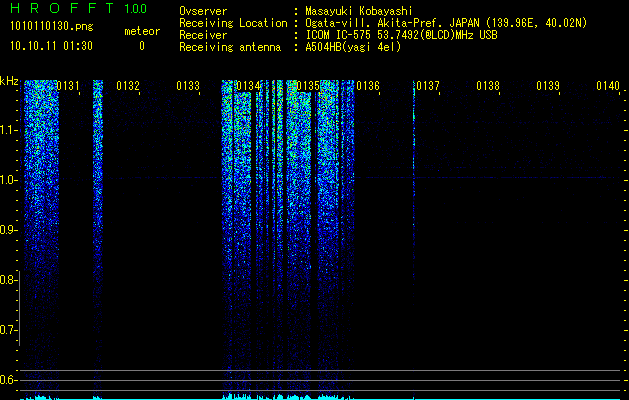The width and height of the screenshot is (629, 400).
Task: Click observer name Masayuki Kobayashi
Action: coord(359,11)
